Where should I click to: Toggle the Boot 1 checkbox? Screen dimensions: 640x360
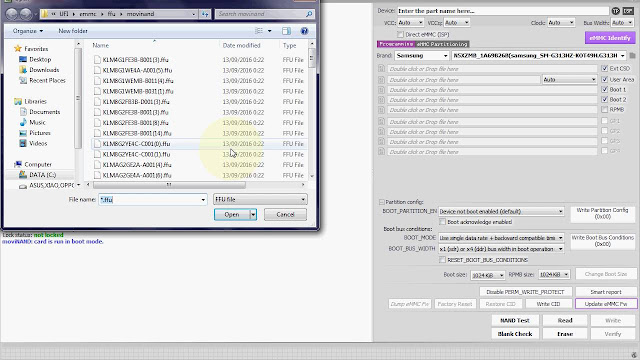click(x=604, y=89)
